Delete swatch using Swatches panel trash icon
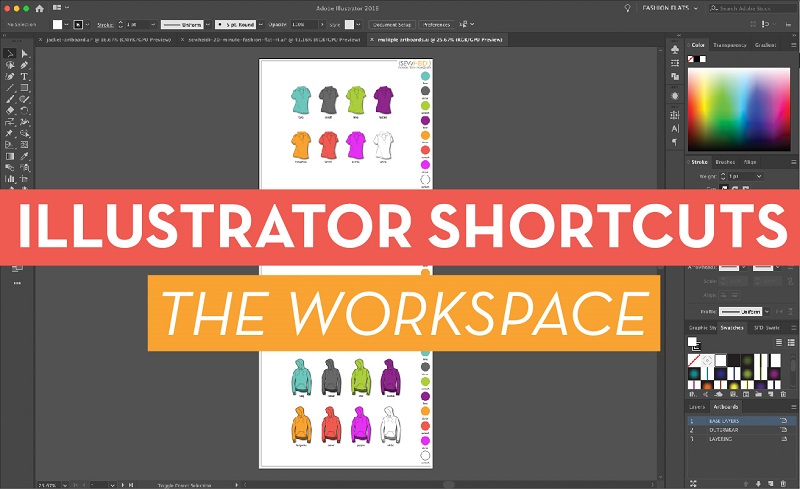The image size is (800, 489). (783, 394)
